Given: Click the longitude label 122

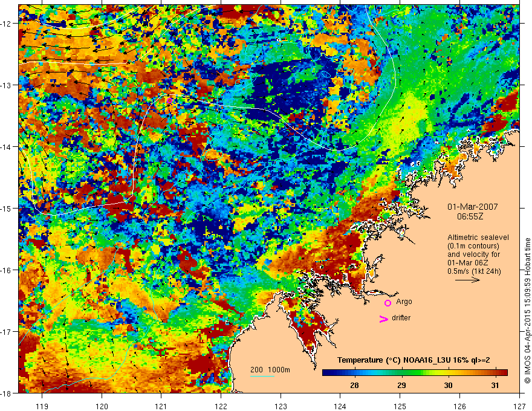Looking at the screenshot, I should pos(221,406).
